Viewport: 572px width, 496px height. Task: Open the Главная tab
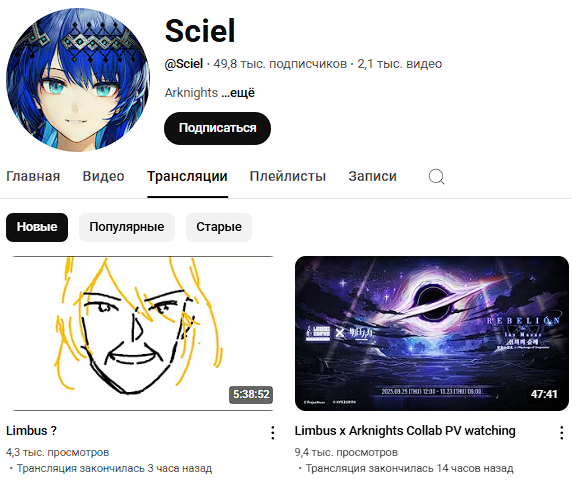tap(33, 176)
